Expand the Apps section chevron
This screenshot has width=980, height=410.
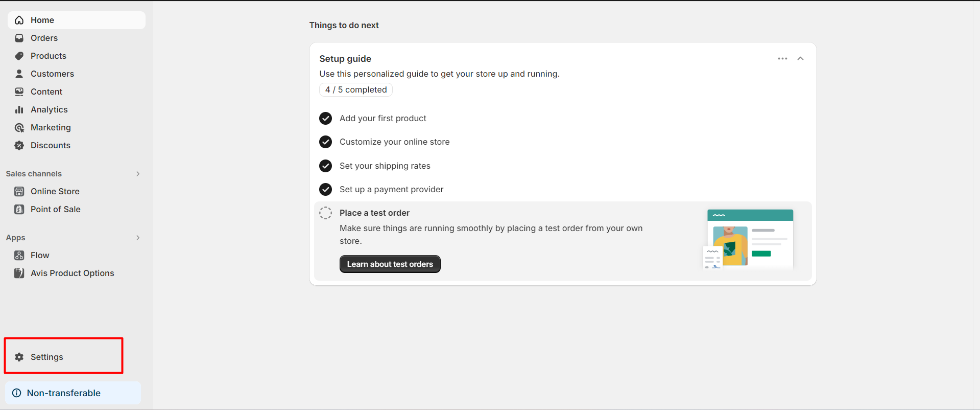point(138,238)
